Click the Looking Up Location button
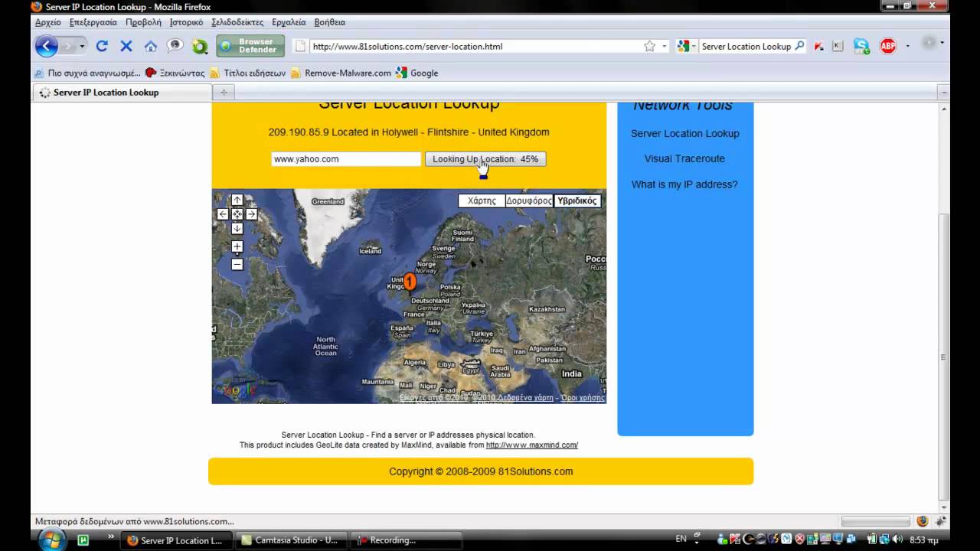Image resolution: width=980 pixels, height=551 pixels. click(485, 159)
